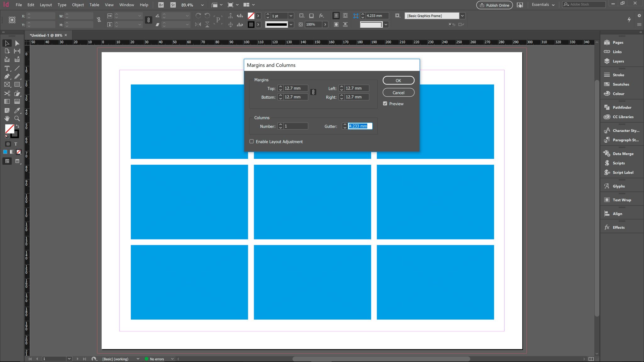The width and height of the screenshot is (644, 362).
Task: Select the Zoom tool
Action: point(17,118)
